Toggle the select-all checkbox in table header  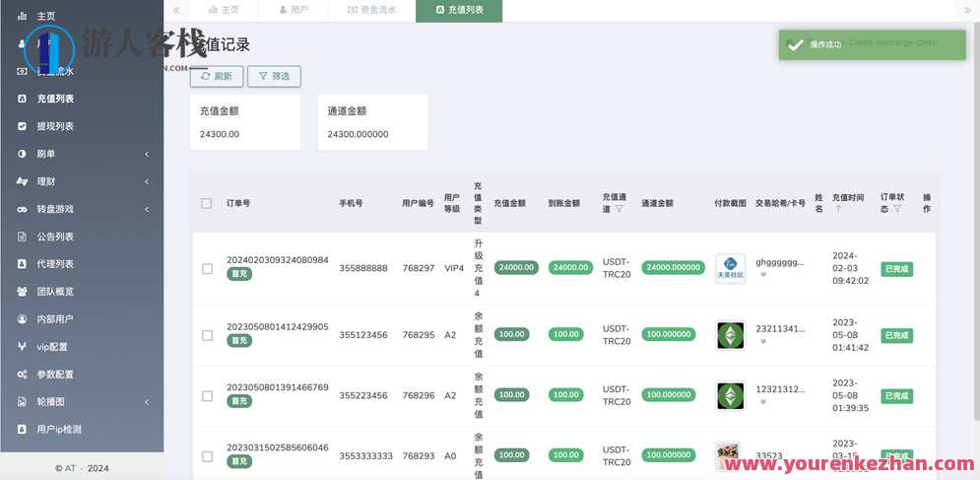[x=206, y=203]
